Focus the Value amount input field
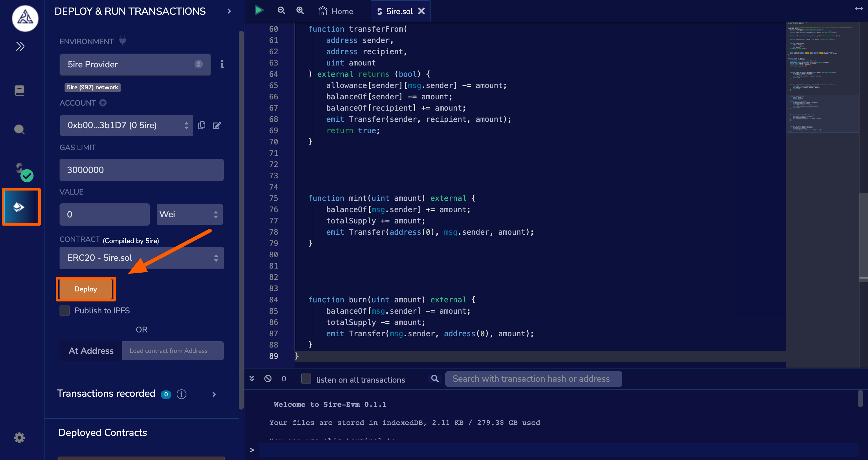This screenshot has width=868, height=460. [x=104, y=214]
